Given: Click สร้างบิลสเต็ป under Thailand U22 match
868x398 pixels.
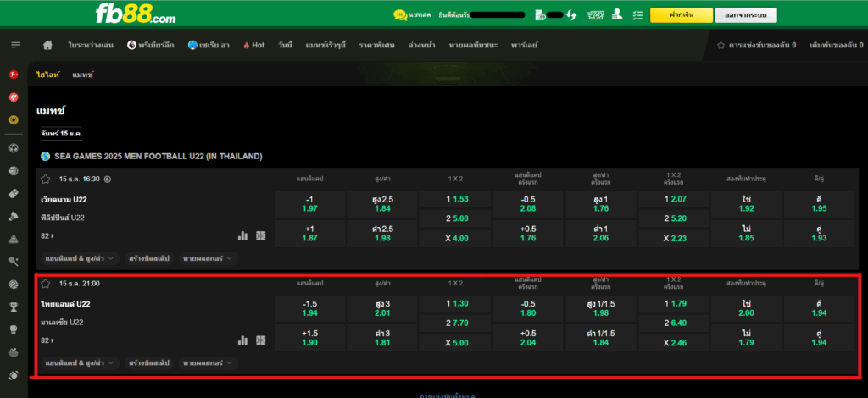Looking at the screenshot, I should click(x=149, y=363).
